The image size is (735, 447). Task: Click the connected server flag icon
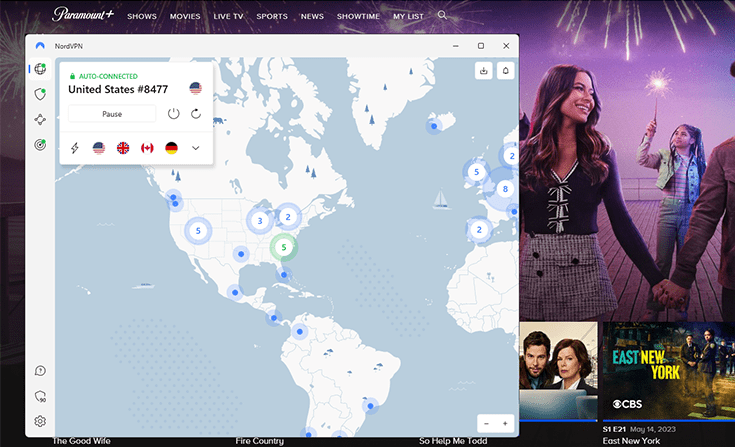click(x=195, y=88)
